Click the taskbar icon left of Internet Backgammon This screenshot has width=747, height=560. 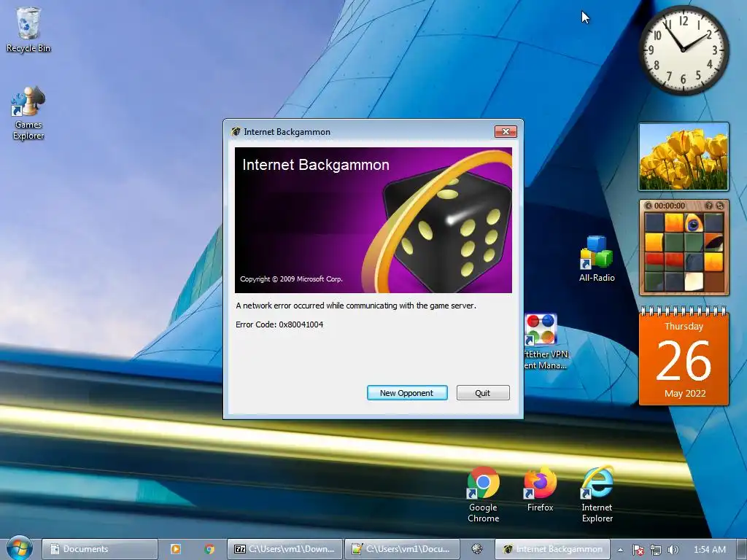tap(477, 549)
